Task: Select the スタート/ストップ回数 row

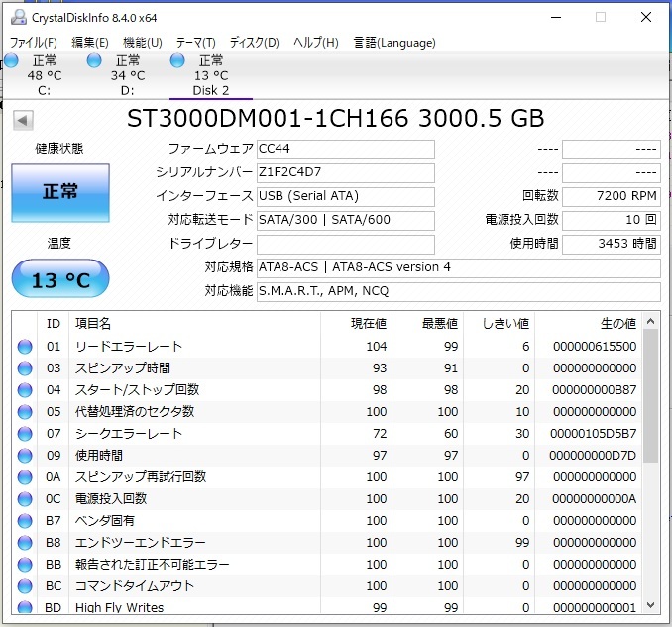Action: tap(327, 390)
